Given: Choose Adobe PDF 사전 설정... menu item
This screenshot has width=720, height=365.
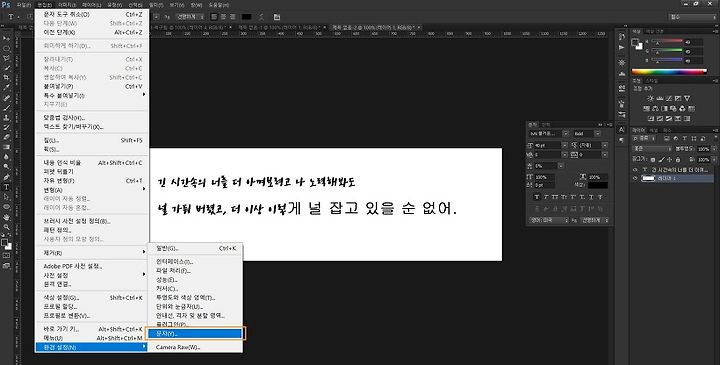Looking at the screenshot, I should 92,266.
